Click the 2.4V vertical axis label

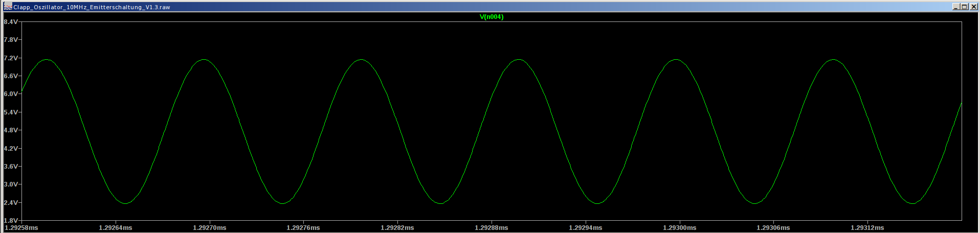point(11,202)
